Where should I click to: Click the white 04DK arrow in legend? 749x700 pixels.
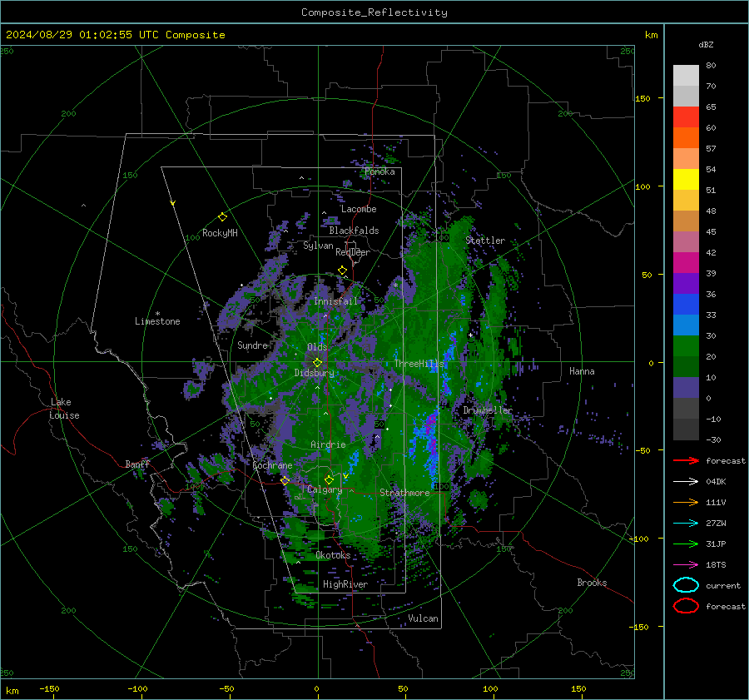686,482
